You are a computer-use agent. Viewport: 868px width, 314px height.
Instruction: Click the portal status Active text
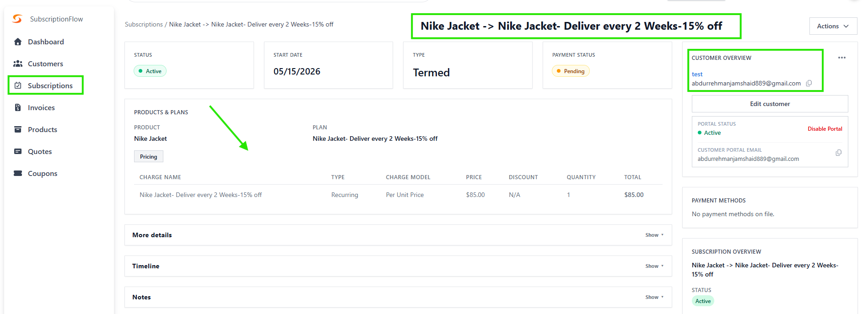click(712, 133)
